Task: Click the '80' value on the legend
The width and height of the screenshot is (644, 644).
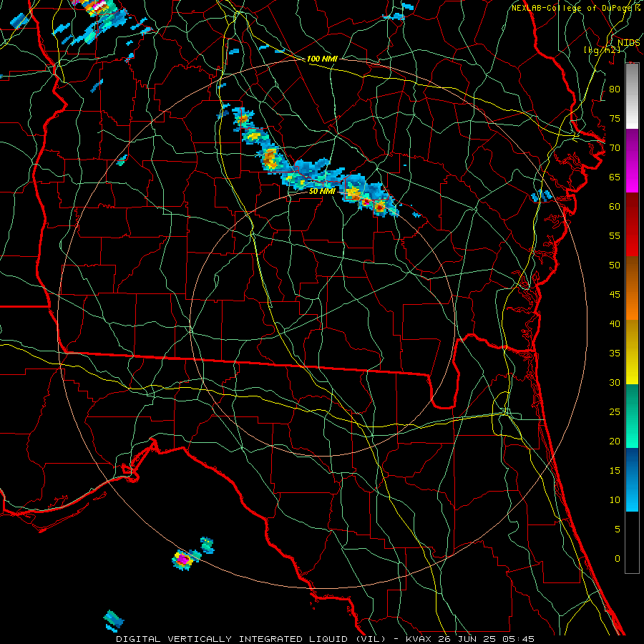Action: [x=615, y=89]
